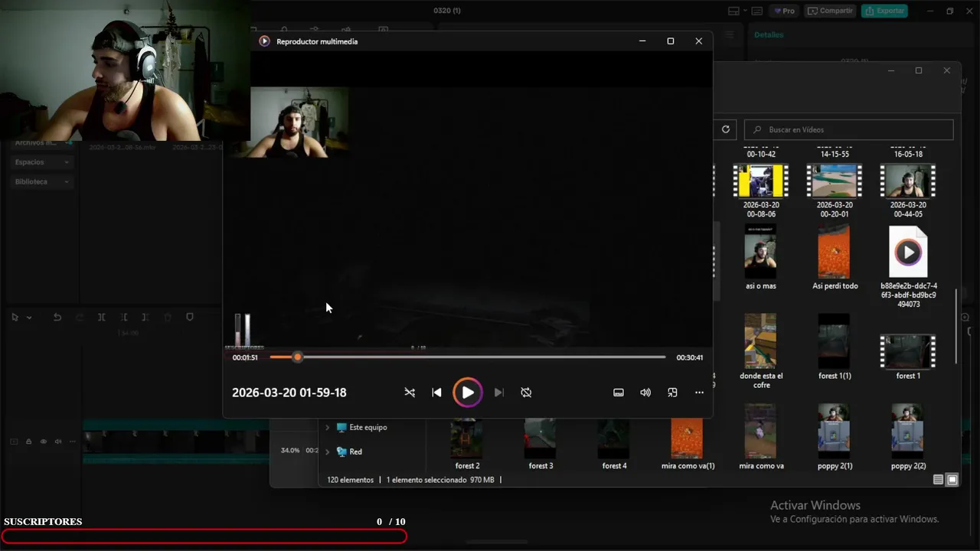Image resolution: width=980 pixels, height=551 pixels.
Task: Click the 34.0% zoom value in CapCut
Action: point(290,450)
